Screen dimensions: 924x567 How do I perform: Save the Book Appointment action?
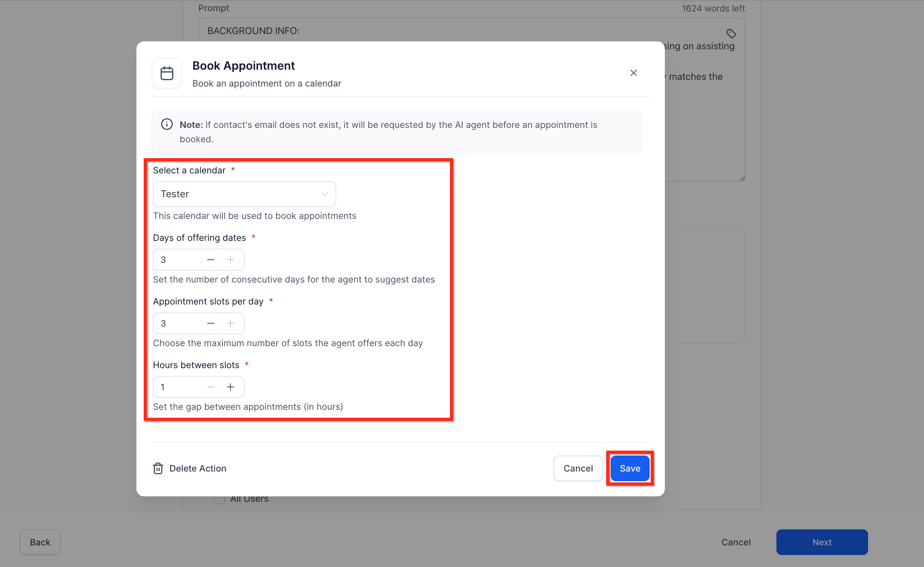click(630, 468)
